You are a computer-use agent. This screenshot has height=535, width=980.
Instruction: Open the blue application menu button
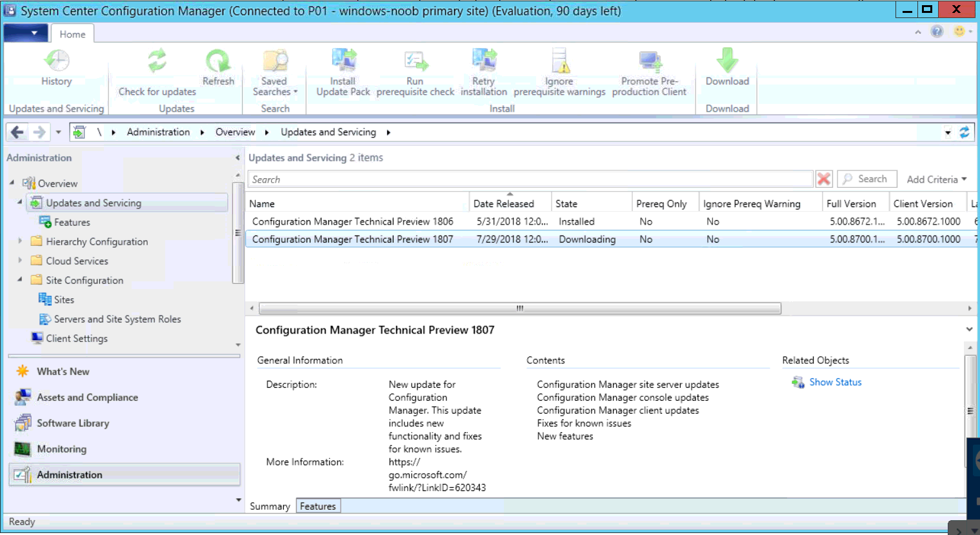click(25, 33)
